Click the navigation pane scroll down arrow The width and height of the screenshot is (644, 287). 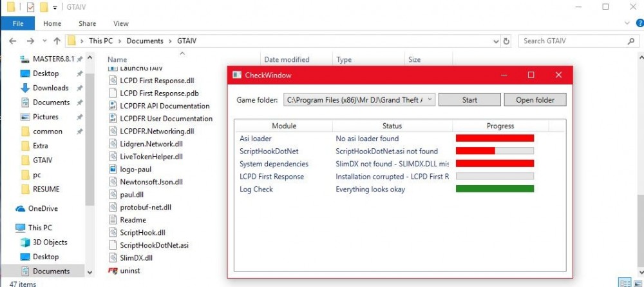coord(90,272)
